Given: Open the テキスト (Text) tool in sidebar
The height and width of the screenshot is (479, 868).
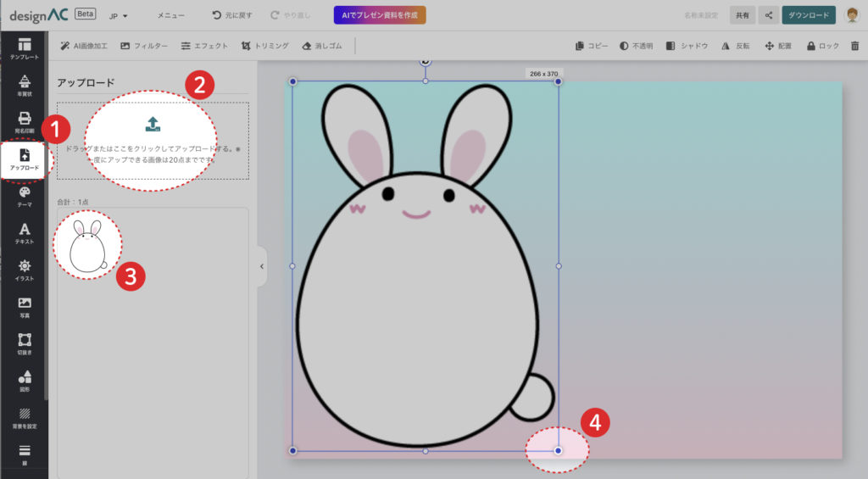Looking at the screenshot, I should [24, 233].
